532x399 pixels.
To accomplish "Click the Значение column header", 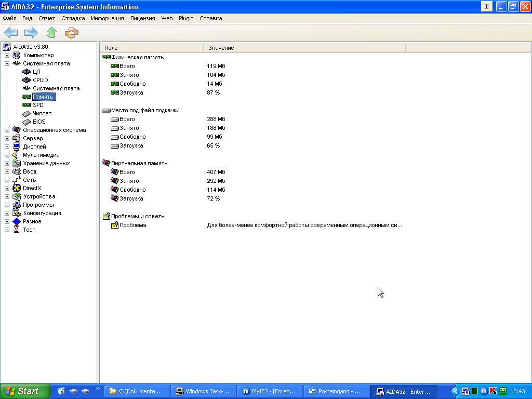I will click(x=304, y=48).
